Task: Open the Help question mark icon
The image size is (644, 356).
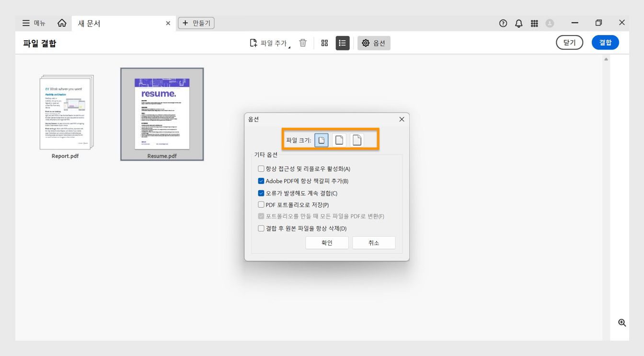Action: (x=503, y=23)
